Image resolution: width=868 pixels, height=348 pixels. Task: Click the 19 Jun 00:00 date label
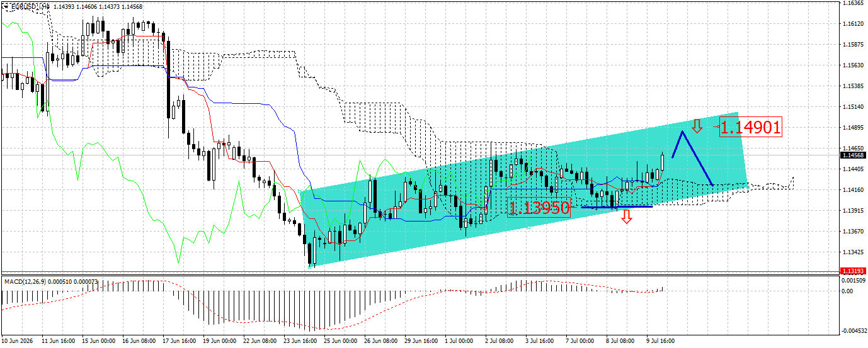click(x=219, y=341)
